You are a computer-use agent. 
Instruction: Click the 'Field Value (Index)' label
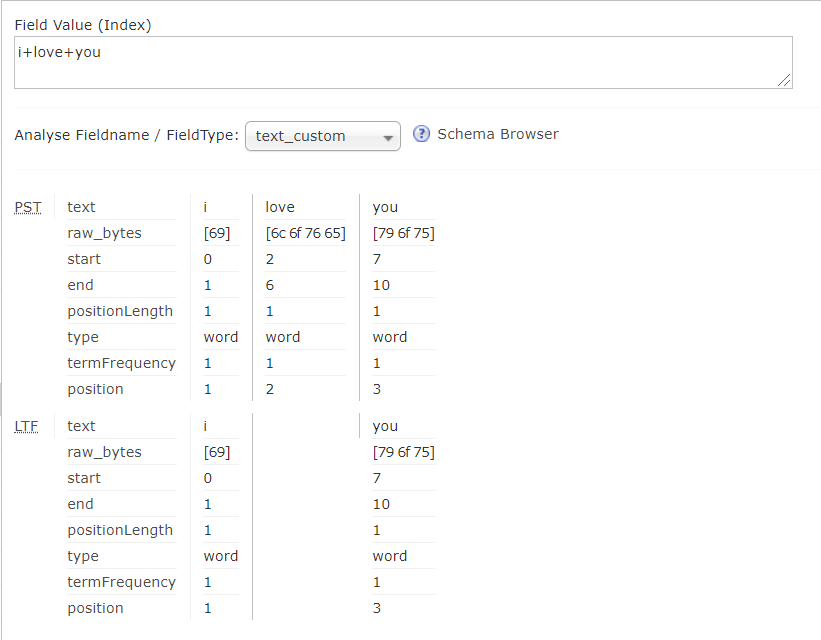coord(83,24)
